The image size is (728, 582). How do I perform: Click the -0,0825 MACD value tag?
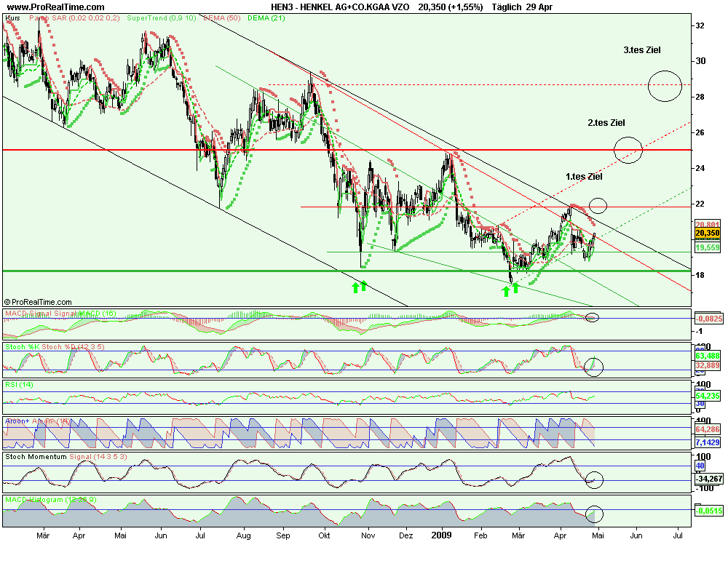708,319
